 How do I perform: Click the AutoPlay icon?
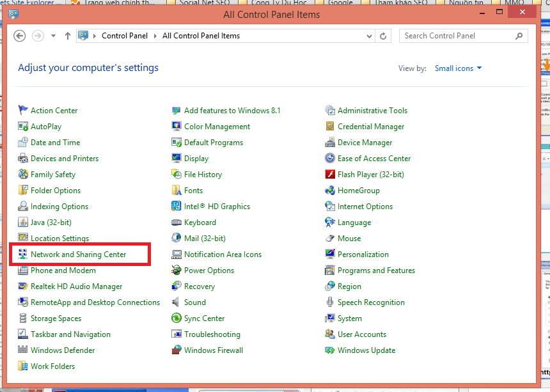(23, 126)
